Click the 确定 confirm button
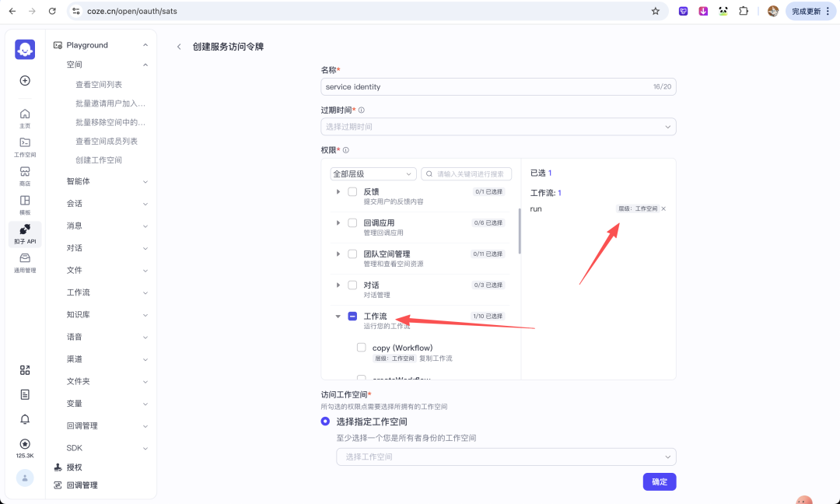This screenshot has width=840, height=504. coord(660,481)
